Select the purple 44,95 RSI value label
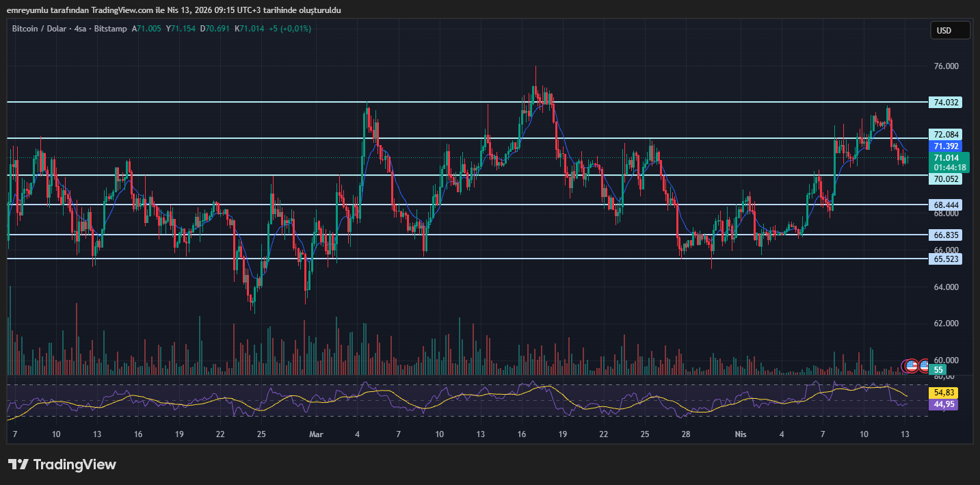 pyautogui.click(x=943, y=404)
